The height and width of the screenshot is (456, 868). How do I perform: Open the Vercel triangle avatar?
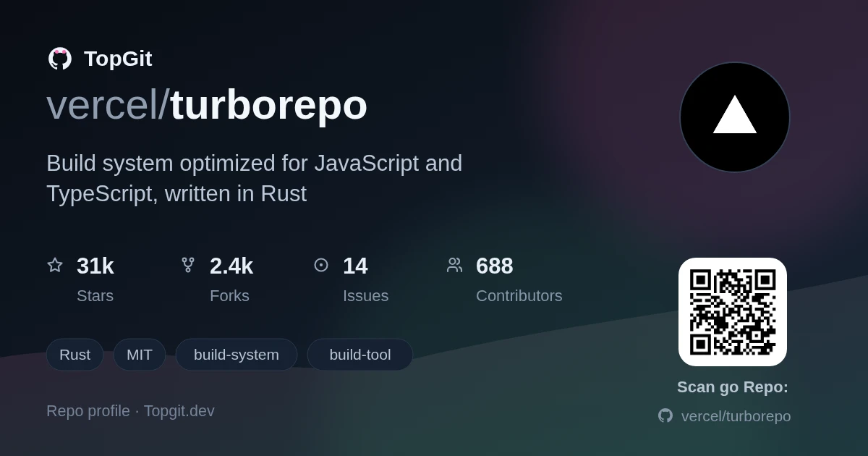[x=735, y=117]
